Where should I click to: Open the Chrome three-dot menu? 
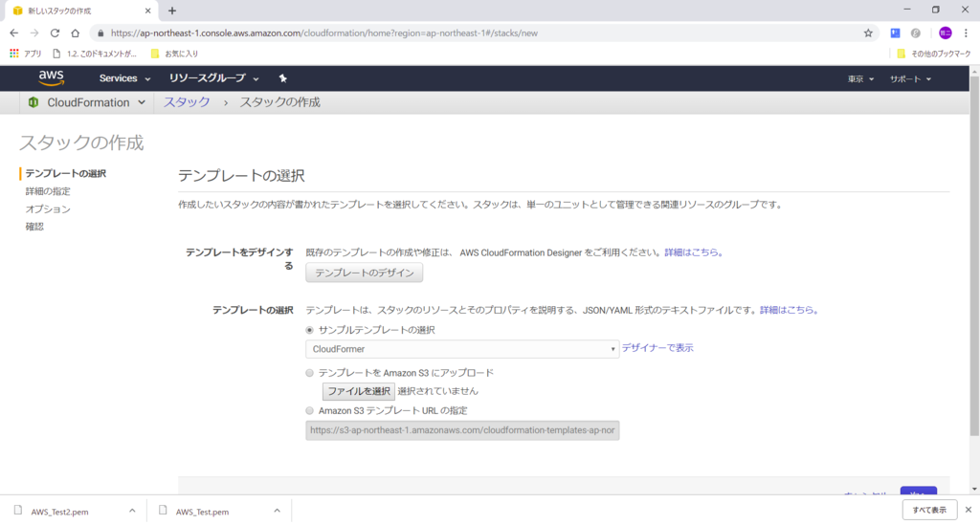point(966,33)
